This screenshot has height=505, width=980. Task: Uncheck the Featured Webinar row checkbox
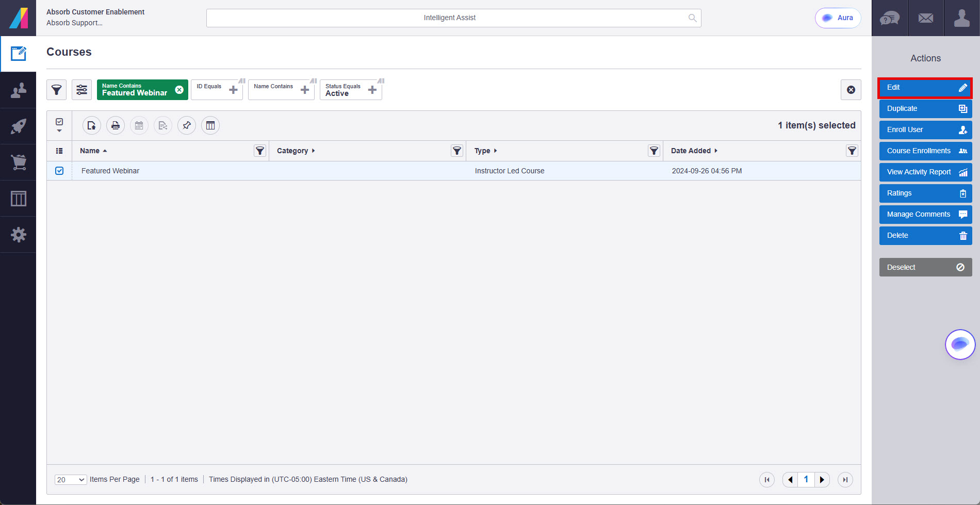point(59,171)
